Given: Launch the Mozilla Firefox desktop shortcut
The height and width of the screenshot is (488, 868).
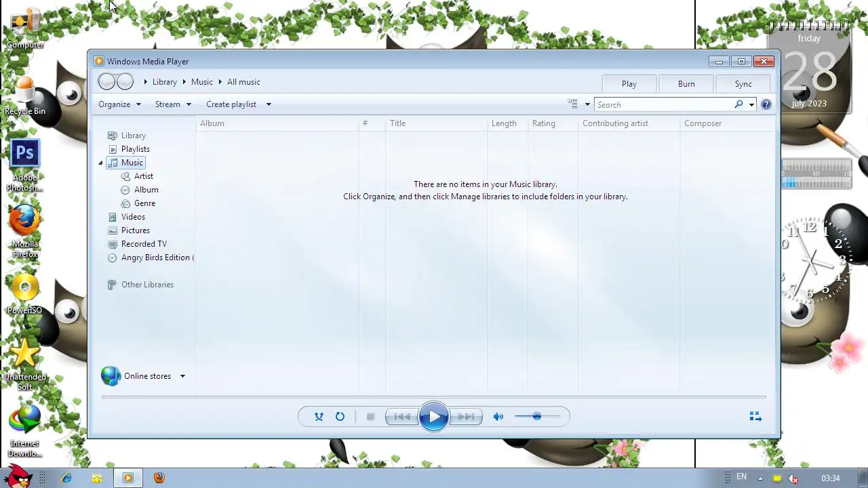Looking at the screenshot, I should click(x=25, y=232).
